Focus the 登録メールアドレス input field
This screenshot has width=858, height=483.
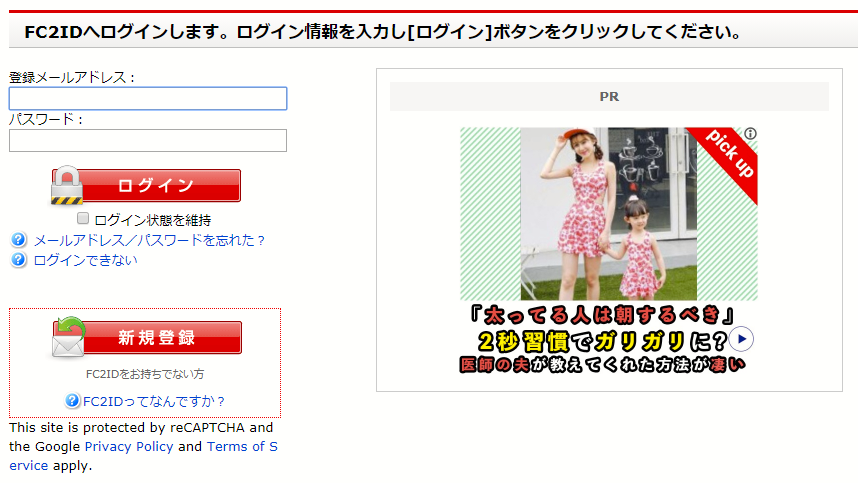click(x=148, y=98)
